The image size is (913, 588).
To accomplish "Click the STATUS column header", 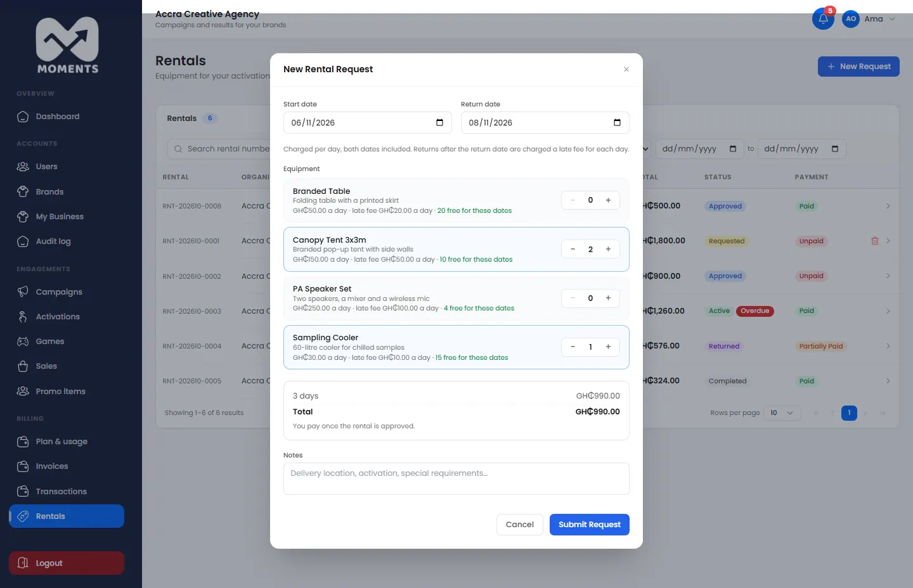I will tap(718, 177).
